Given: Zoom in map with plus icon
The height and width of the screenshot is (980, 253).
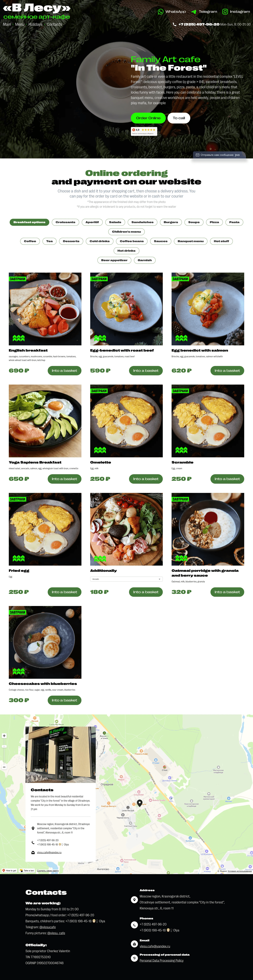Looking at the screenshot, I should (x=4, y=736).
